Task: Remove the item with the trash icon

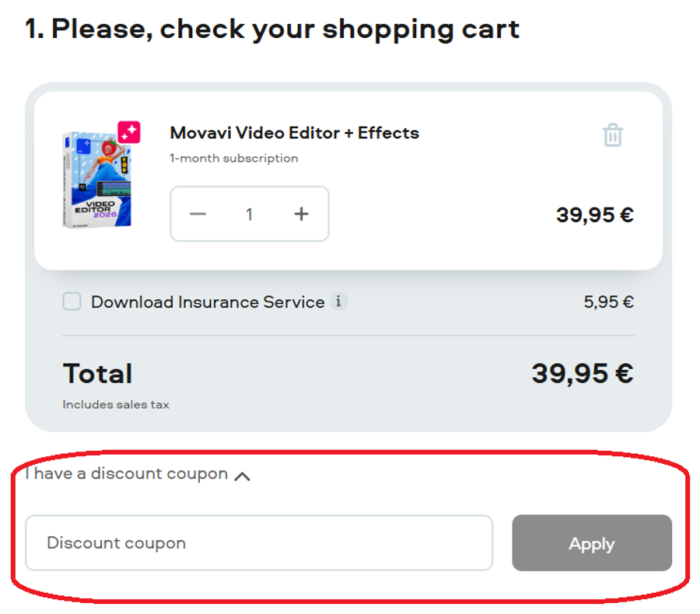Action: (613, 134)
